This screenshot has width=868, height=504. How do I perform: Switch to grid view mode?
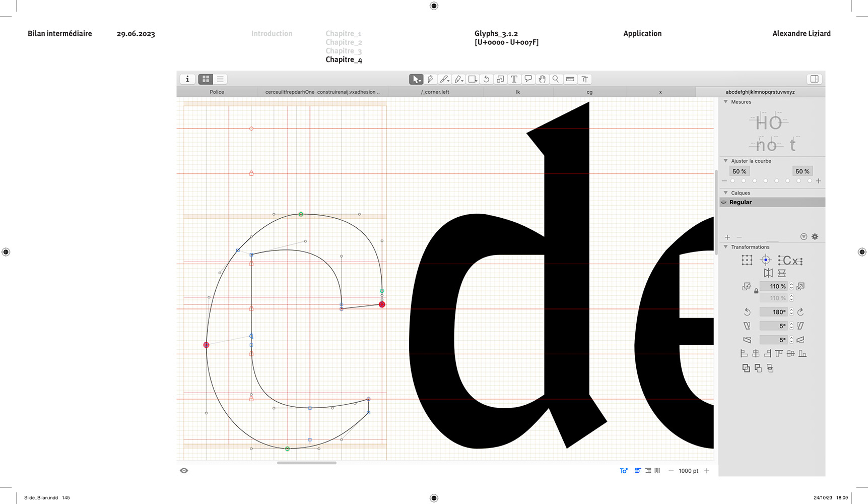(206, 79)
